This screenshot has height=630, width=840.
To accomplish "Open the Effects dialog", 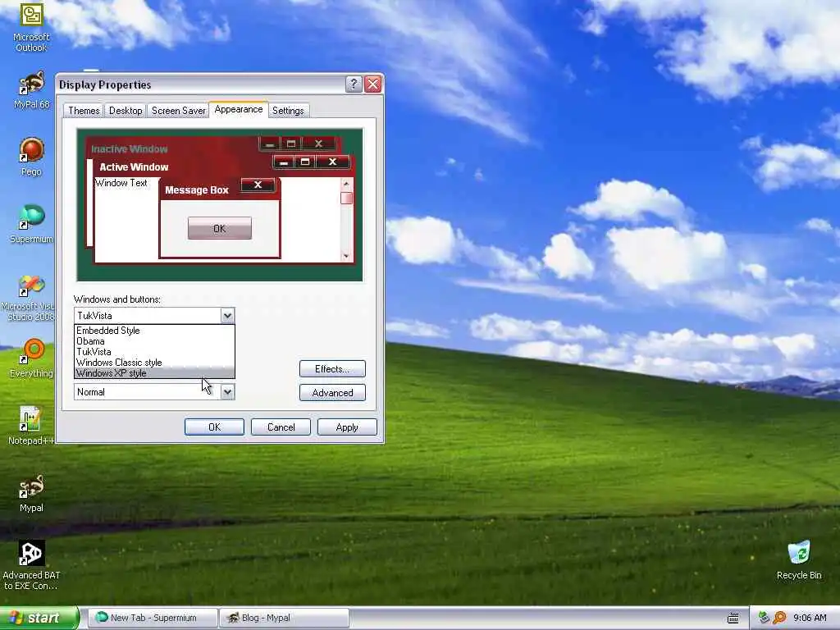I will (332, 368).
